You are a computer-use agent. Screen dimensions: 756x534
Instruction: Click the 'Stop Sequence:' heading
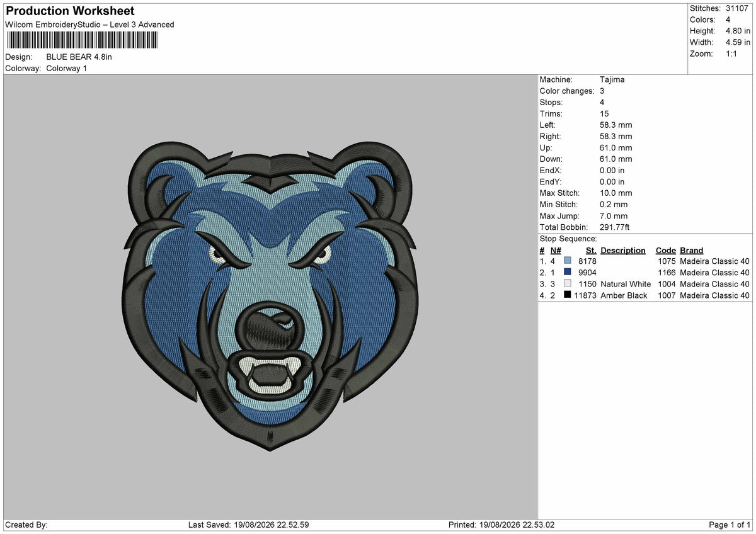click(x=568, y=239)
